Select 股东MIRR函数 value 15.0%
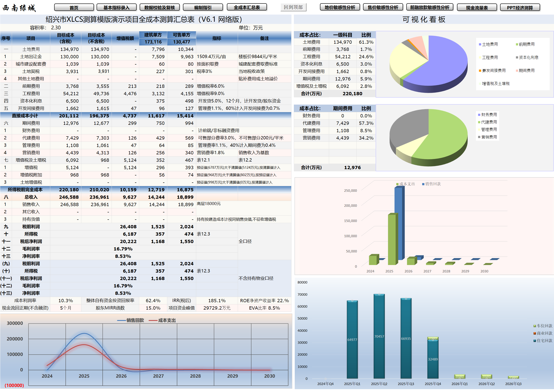 [x=153, y=308]
